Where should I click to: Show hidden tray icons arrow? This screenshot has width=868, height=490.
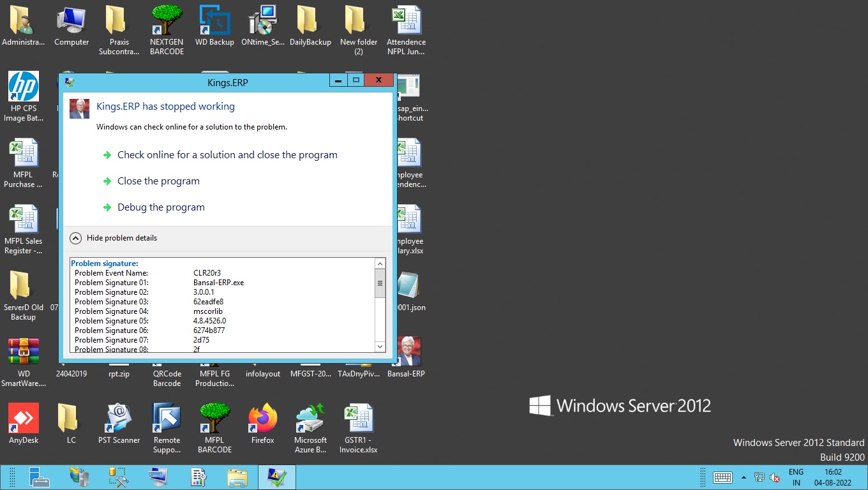click(x=744, y=477)
